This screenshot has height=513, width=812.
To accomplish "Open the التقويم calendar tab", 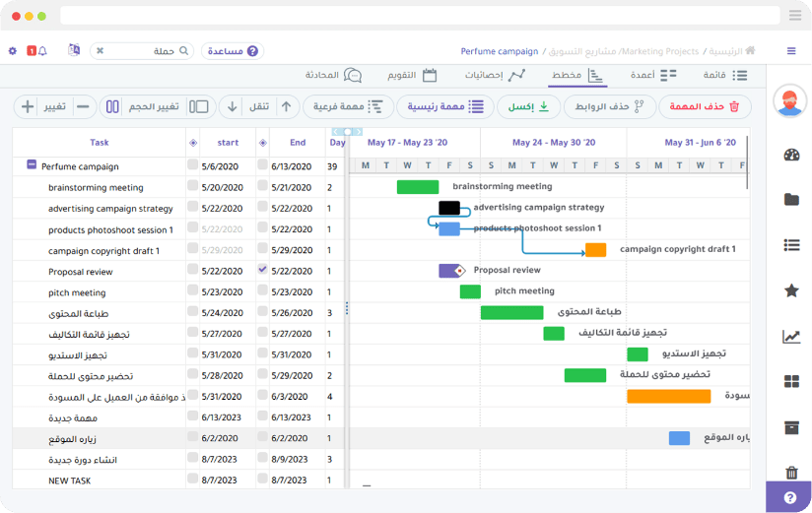I will (x=412, y=75).
